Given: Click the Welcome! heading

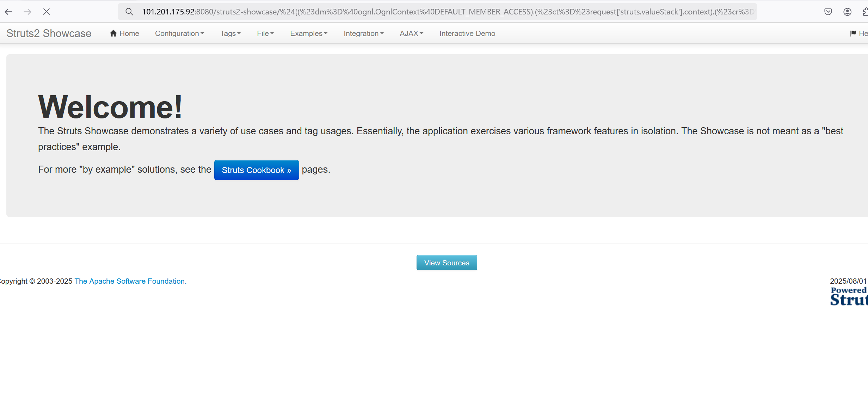Looking at the screenshot, I should (x=110, y=107).
